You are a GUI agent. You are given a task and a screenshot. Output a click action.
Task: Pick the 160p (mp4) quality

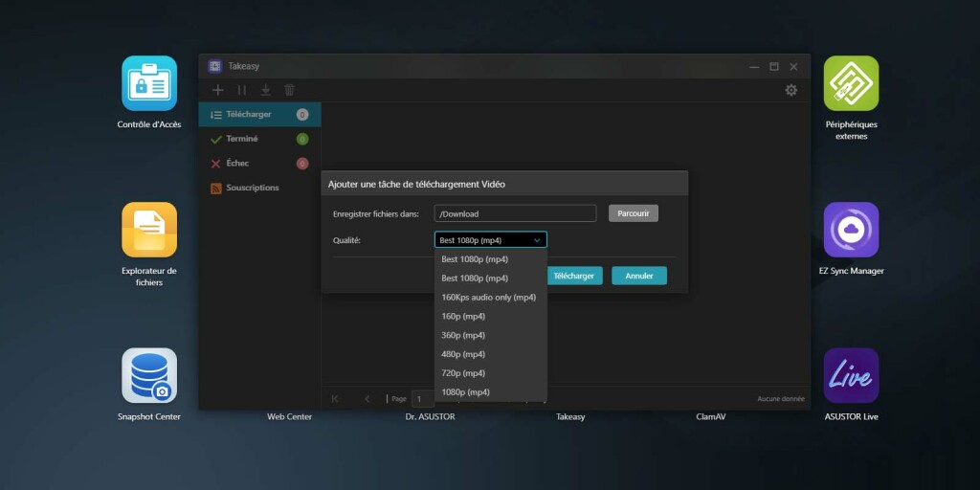pos(491,316)
